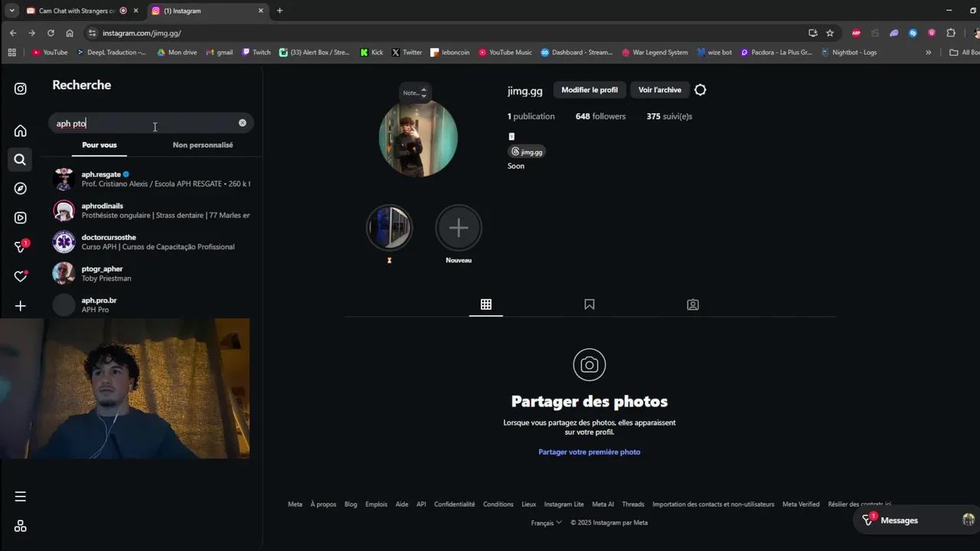Open the 375 suivi(e)s list
Screen dimensions: 980x551
point(669,116)
